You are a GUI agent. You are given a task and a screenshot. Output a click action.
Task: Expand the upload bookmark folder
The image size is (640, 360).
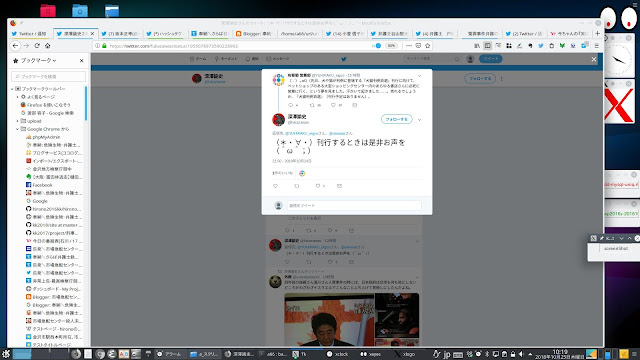click(18, 121)
